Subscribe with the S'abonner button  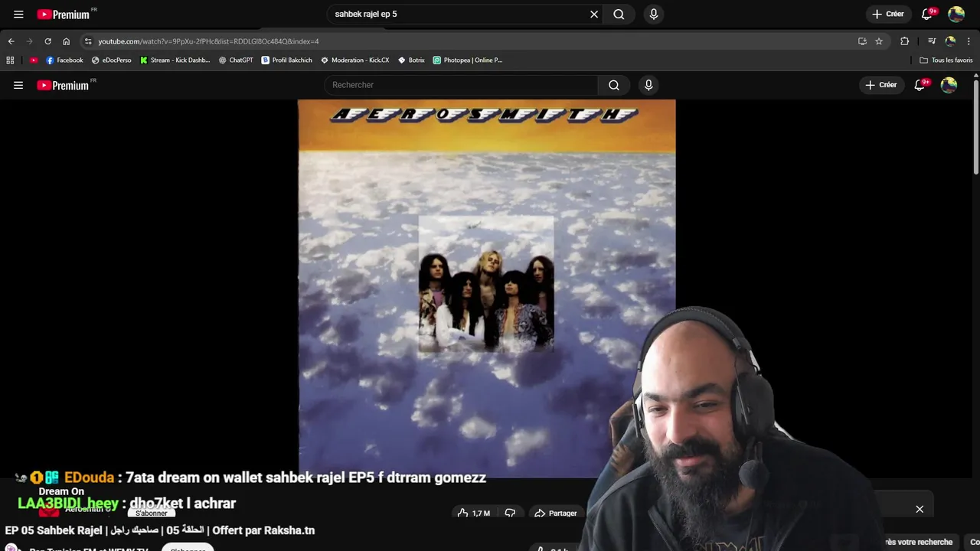tap(152, 513)
